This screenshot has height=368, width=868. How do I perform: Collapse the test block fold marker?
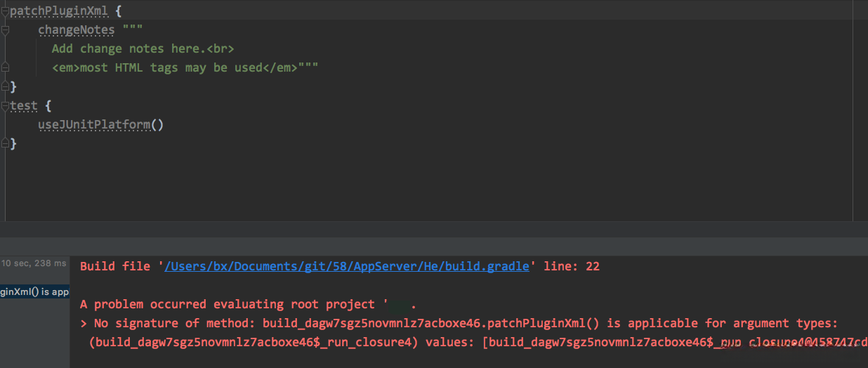coord(5,106)
